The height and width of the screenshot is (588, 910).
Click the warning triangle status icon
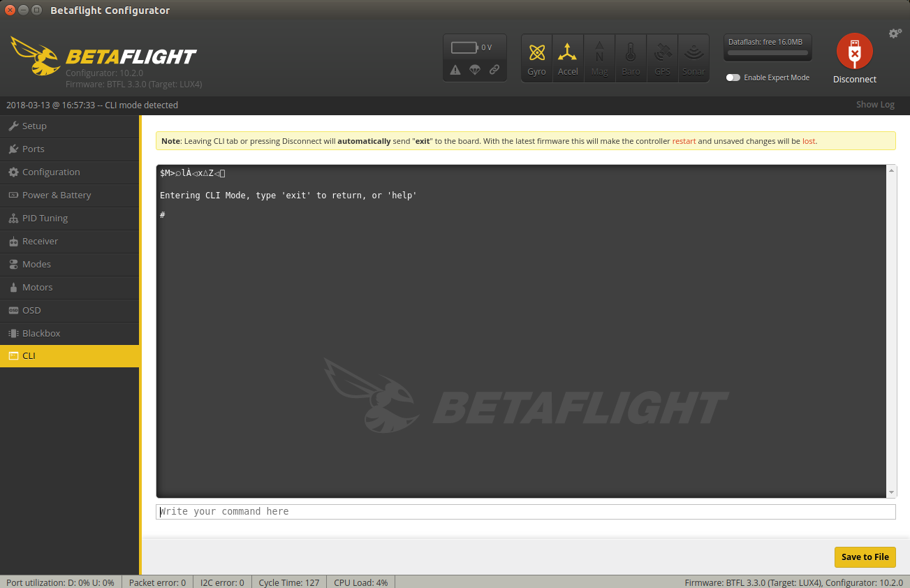[x=455, y=70]
